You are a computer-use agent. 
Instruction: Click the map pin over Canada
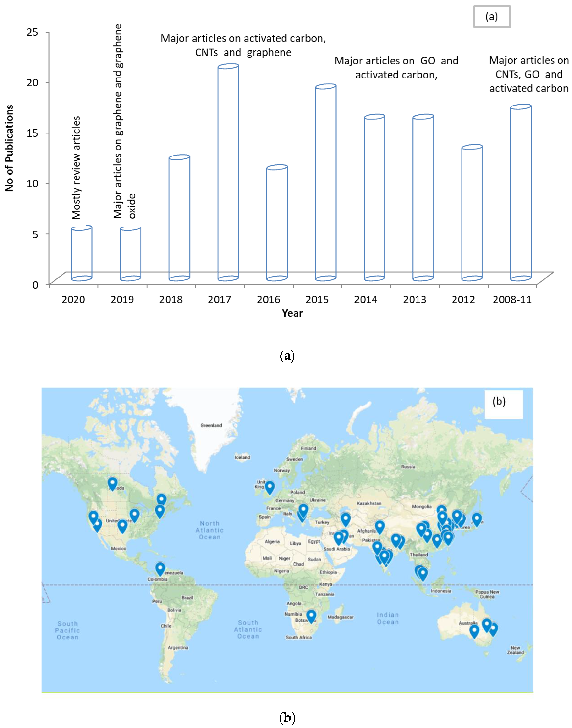113,484
